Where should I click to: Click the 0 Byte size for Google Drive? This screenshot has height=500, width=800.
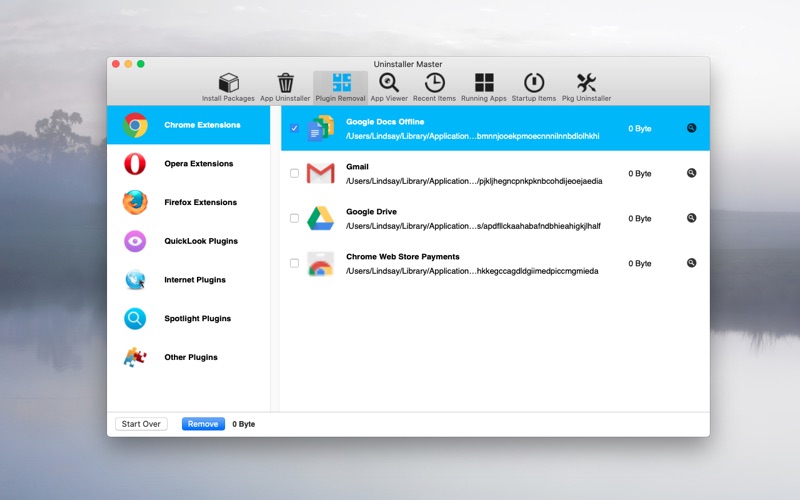640,218
